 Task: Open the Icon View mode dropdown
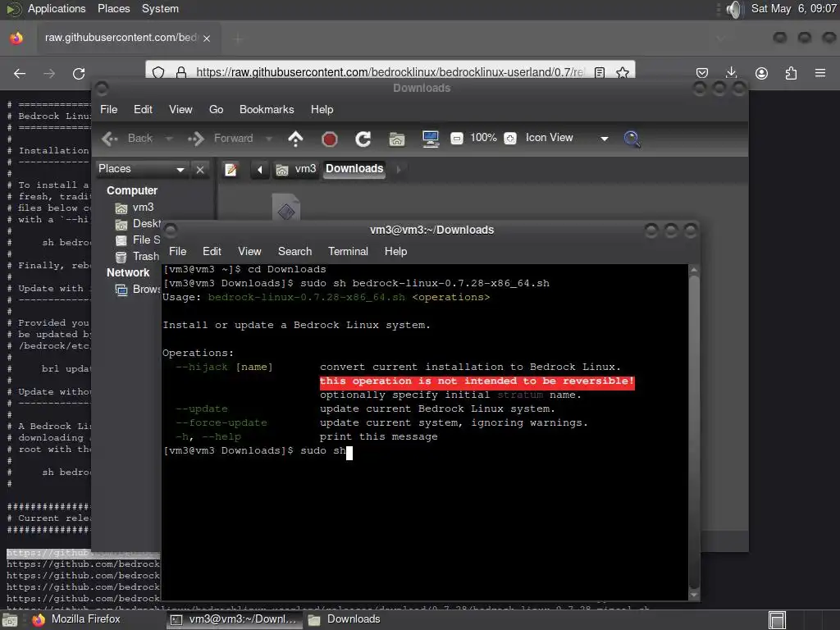click(x=568, y=138)
